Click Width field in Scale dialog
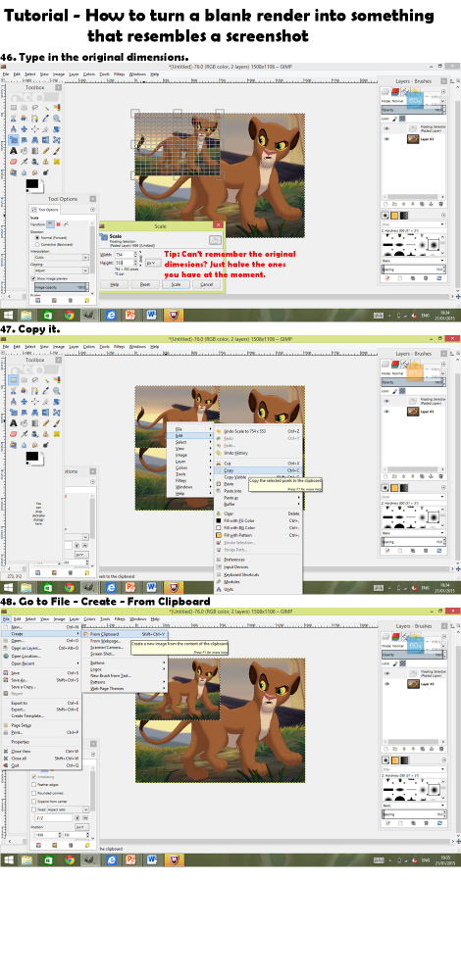This screenshot has height=980, width=461. click(124, 255)
